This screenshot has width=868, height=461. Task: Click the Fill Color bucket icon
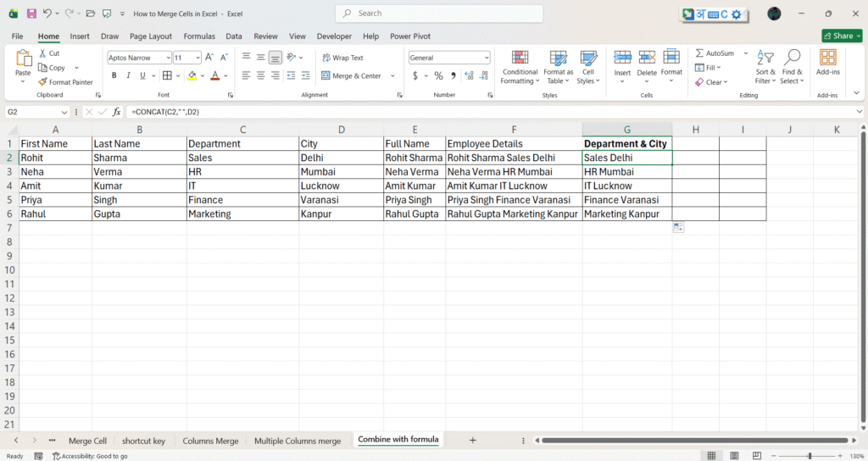(192, 75)
